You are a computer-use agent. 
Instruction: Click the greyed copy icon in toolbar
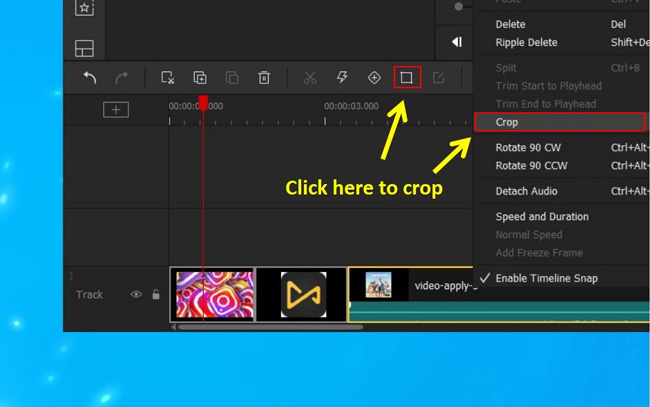[232, 78]
